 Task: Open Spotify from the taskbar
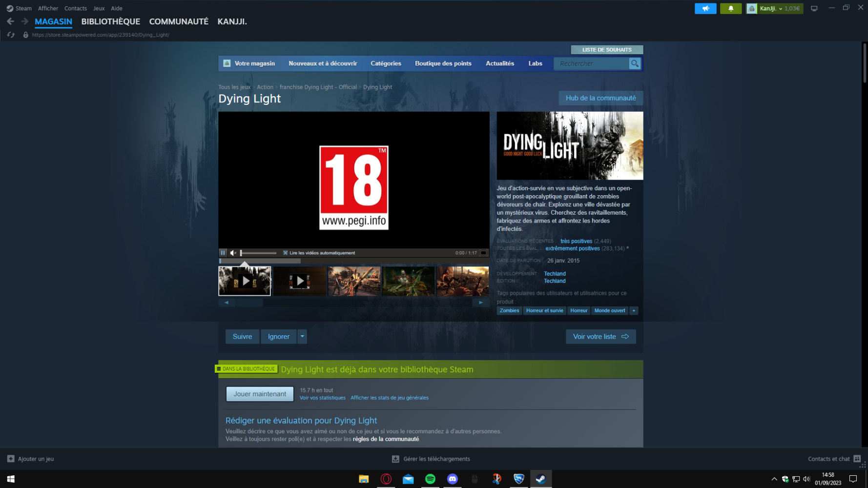[430, 479]
